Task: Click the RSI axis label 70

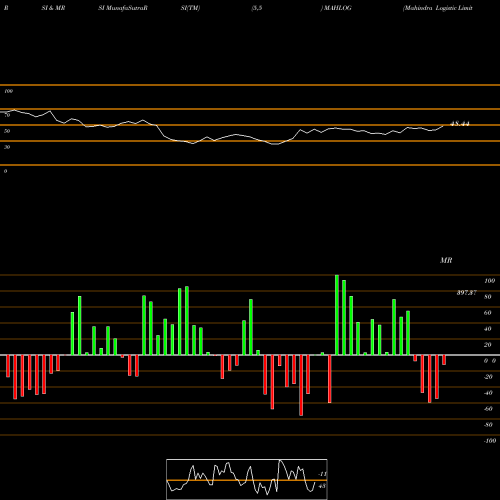Action: [x=7, y=115]
